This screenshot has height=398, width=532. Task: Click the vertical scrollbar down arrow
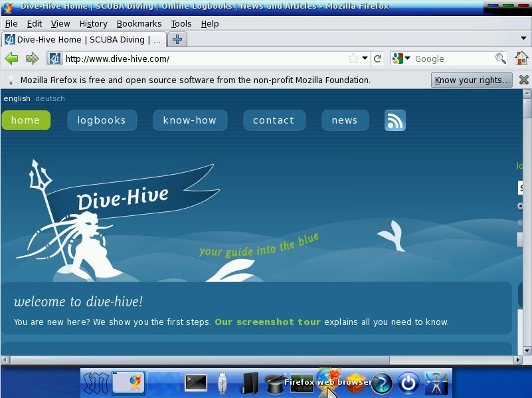(527, 351)
